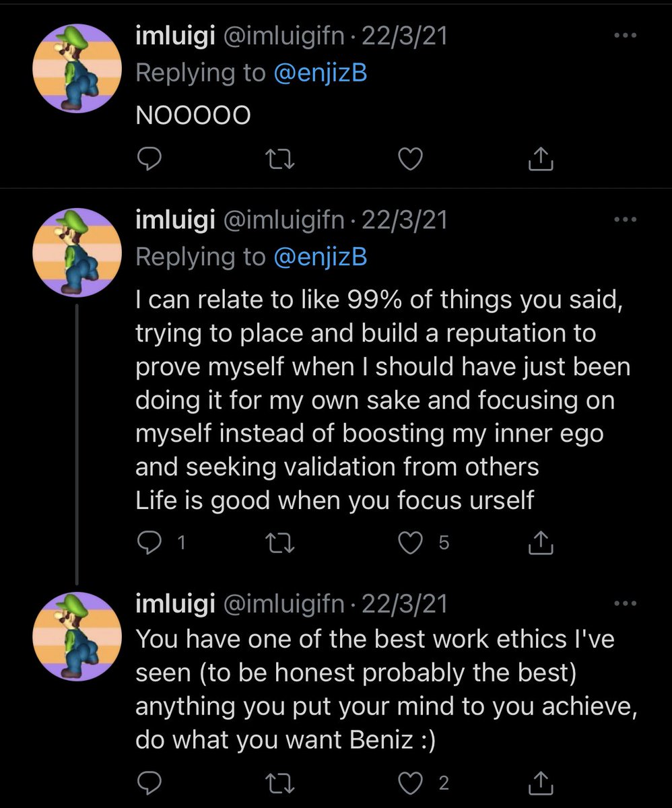Open imluigi avatar on the first tweet

pyautogui.click(x=77, y=69)
